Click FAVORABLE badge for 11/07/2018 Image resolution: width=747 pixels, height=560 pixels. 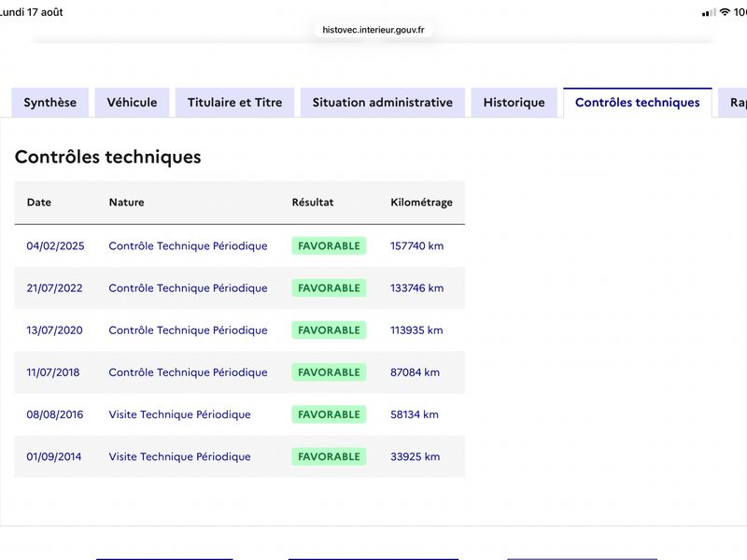(329, 372)
